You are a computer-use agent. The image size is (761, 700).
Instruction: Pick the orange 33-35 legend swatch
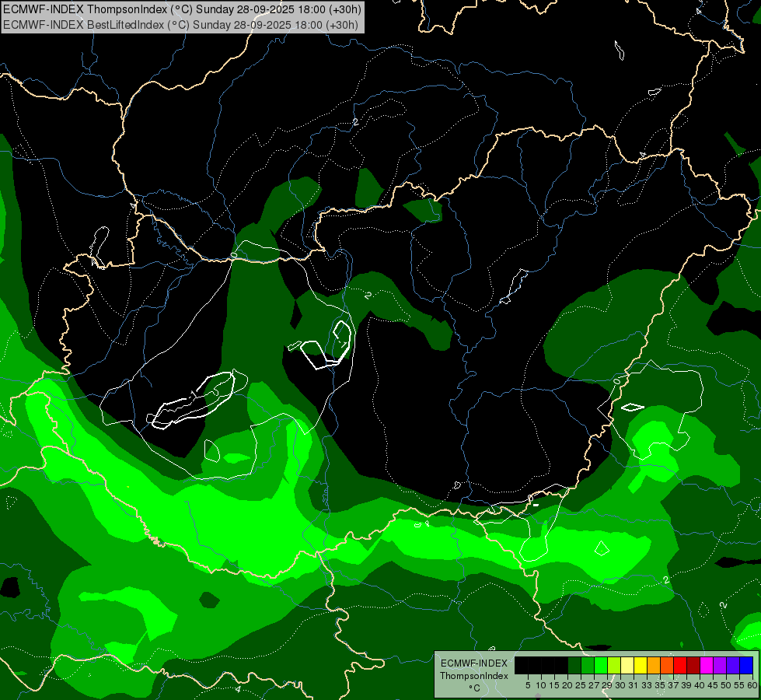654,665
